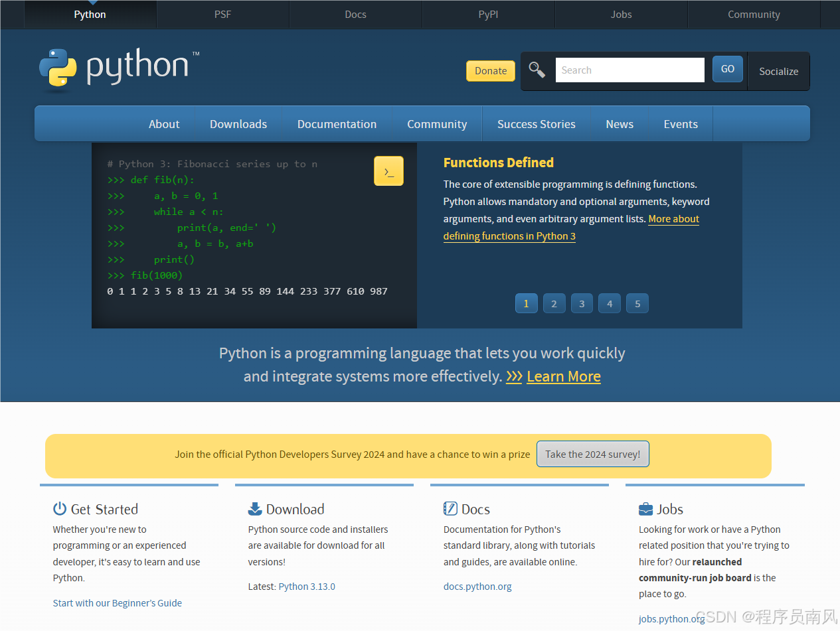Click the Jobs section heading
The height and width of the screenshot is (631, 840).
coord(670,509)
